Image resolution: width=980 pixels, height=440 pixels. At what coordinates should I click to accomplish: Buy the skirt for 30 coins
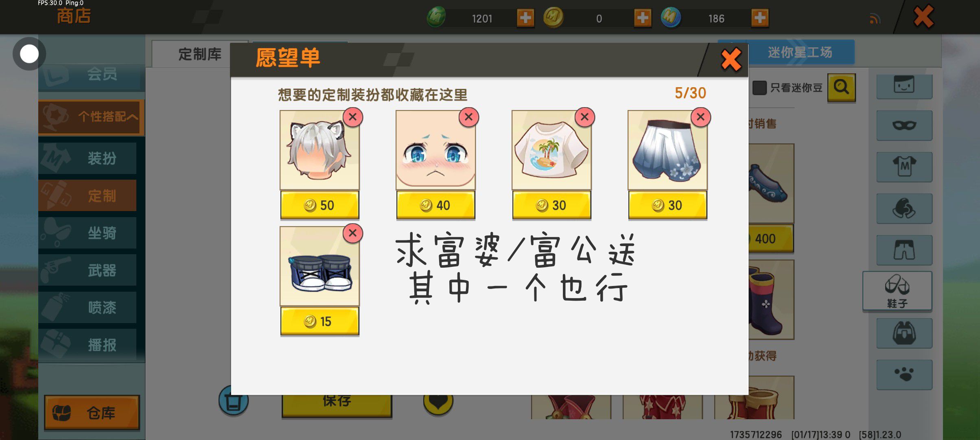(x=667, y=205)
